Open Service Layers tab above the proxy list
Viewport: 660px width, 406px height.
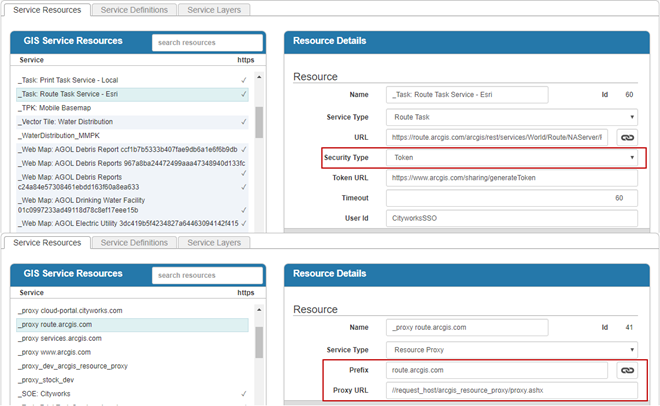[214, 243]
